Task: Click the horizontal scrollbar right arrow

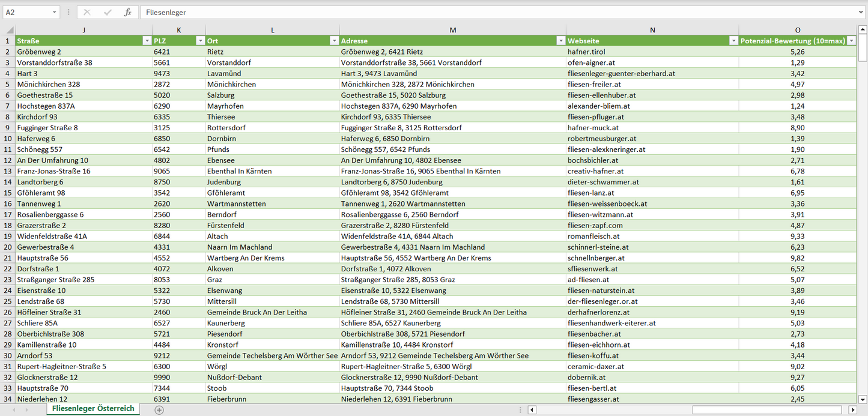Action: pos(852,410)
